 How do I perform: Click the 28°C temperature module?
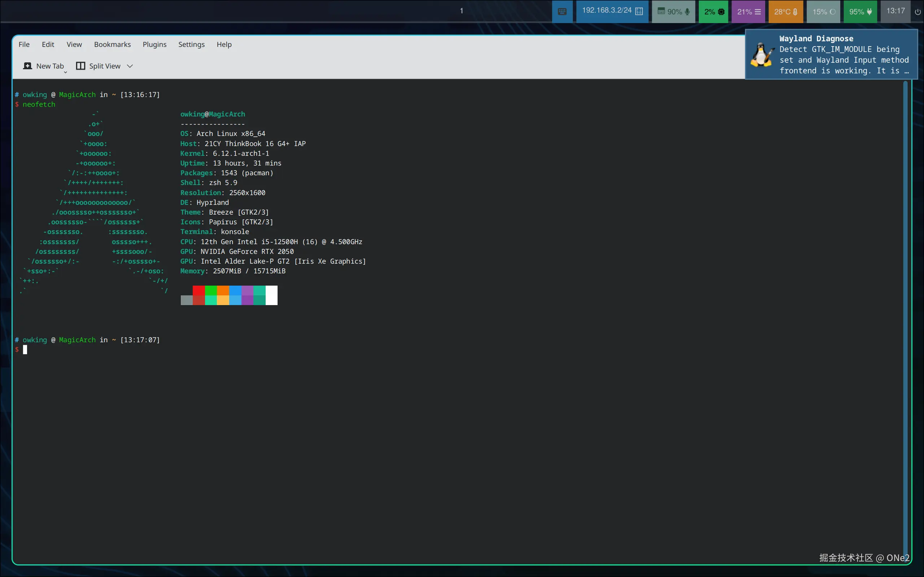pos(785,12)
